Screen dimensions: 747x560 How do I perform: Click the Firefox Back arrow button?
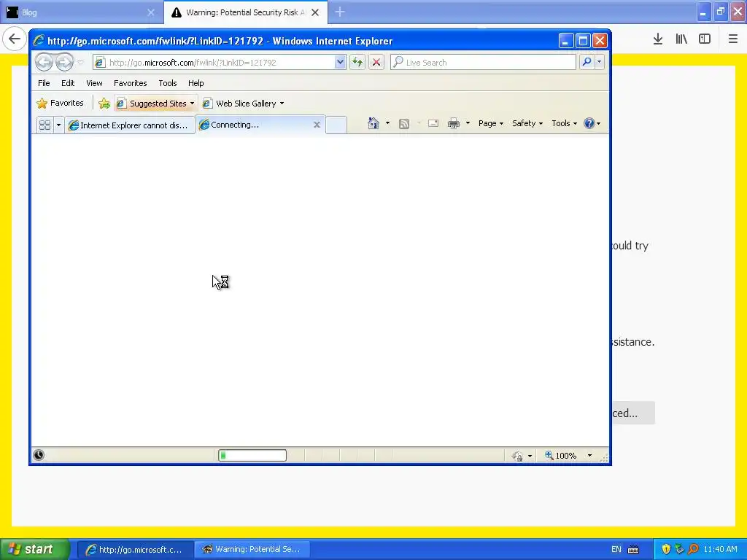click(x=15, y=39)
